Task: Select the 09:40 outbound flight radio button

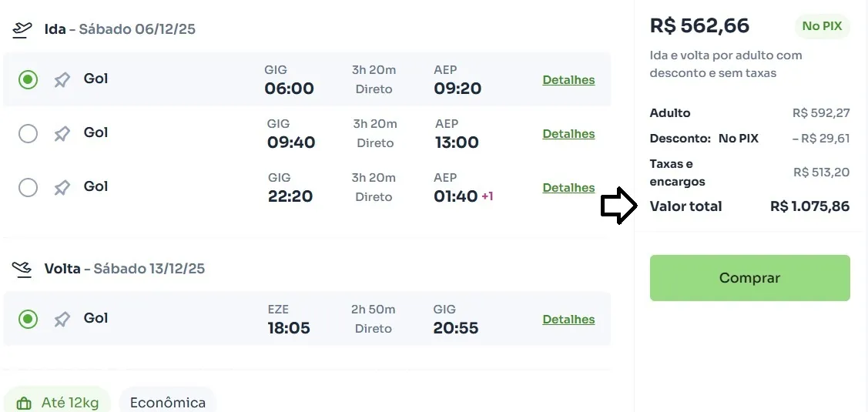Action: 28,134
